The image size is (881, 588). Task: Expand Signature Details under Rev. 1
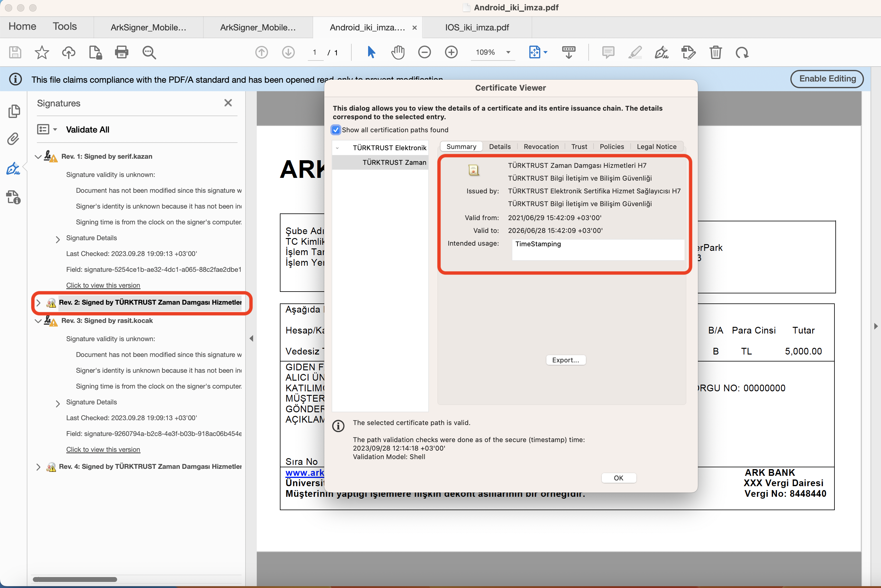57,239
